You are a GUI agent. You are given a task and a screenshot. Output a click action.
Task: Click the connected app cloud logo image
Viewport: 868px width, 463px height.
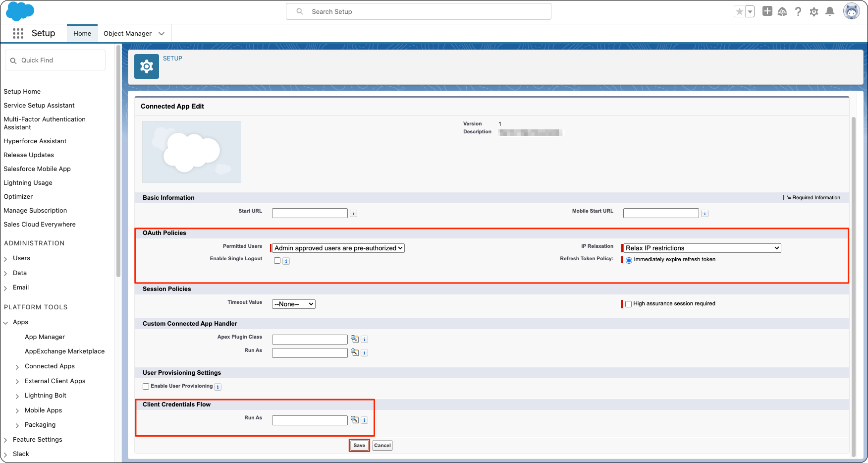pyautogui.click(x=192, y=152)
